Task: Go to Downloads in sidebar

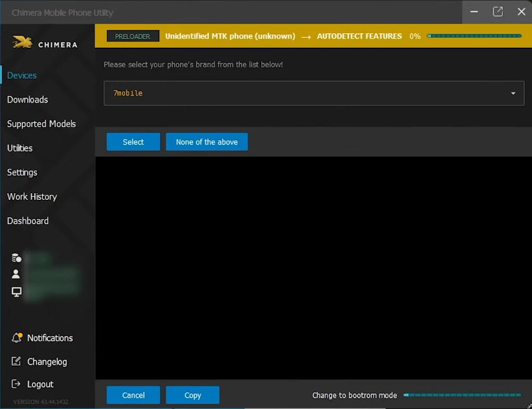Action: point(28,100)
